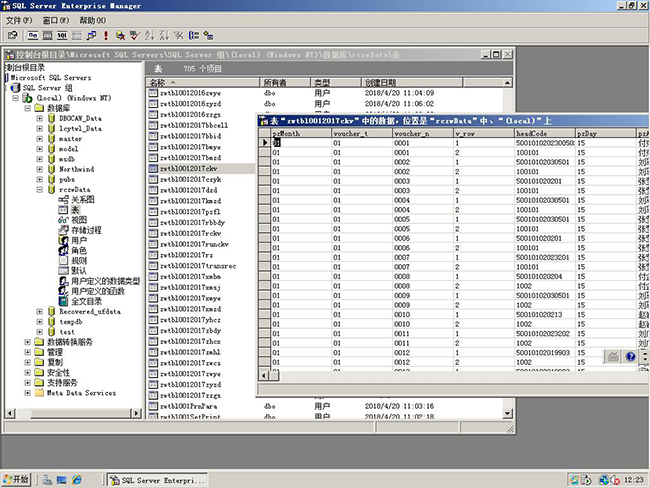Screen dimensions: 650x488
Task: Sort by the 名称 column header
Action: click(x=203, y=83)
